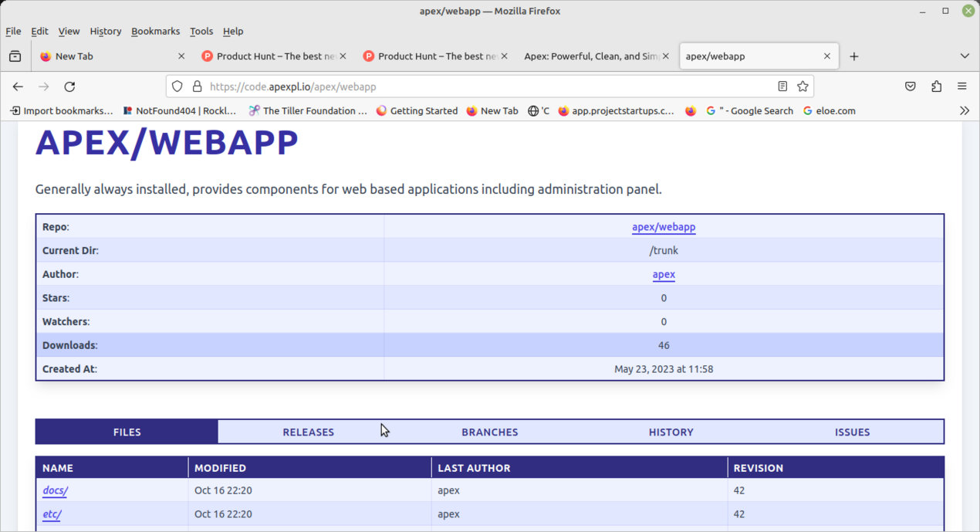The height and width of the screenshot is (532, 980).
Task: Click the URL address bar
Action: tap(490, 86)
